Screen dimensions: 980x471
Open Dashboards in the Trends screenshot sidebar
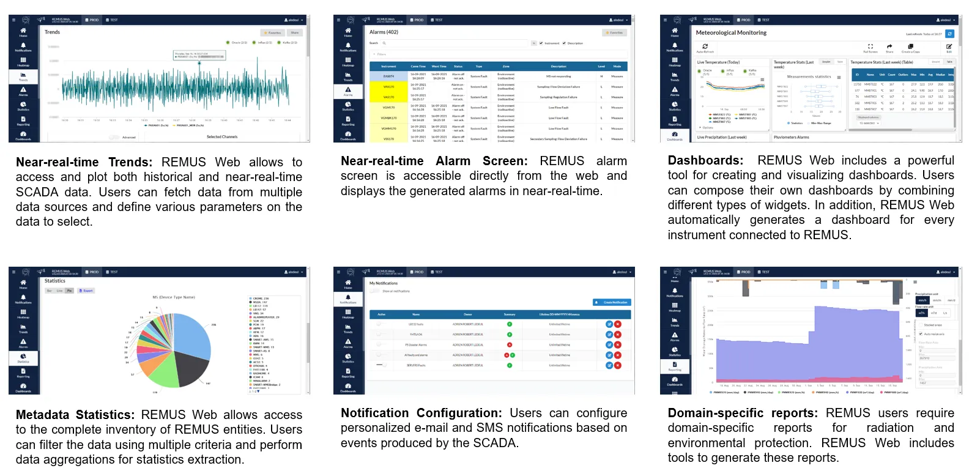(23, 135)
